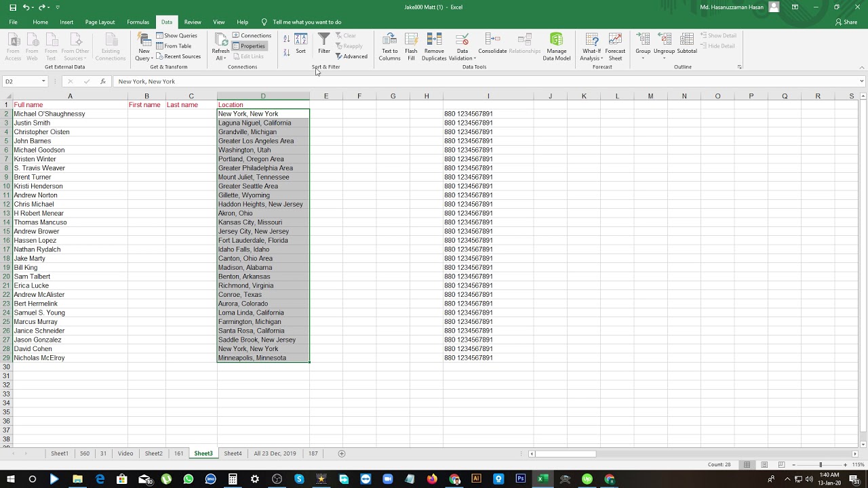Open Manage Data Model
The height and width of the screenshot is (488, 868).
pyautogui.click(x=557, y=47)
